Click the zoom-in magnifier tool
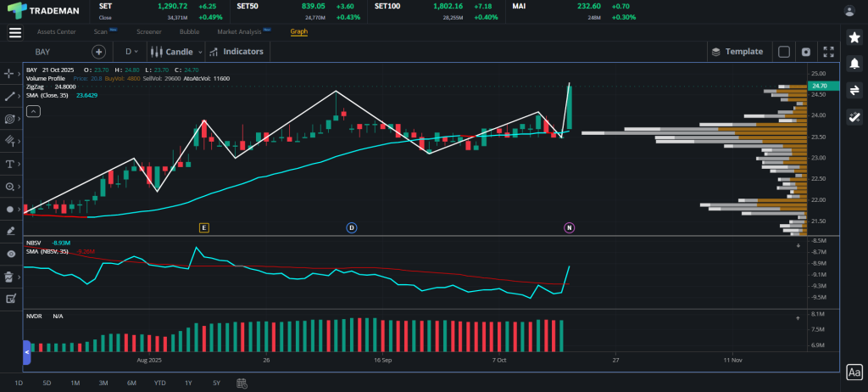 pyautogui.click(x=10, y=186)
